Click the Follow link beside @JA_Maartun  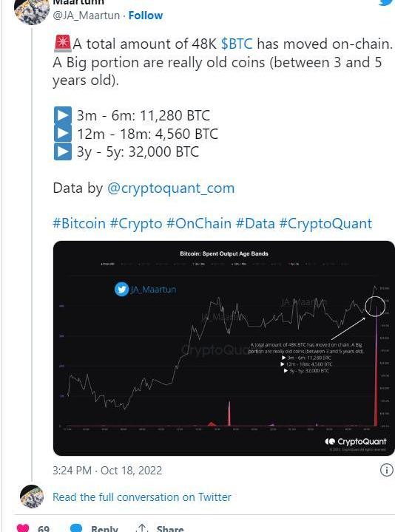coord(146,16)
